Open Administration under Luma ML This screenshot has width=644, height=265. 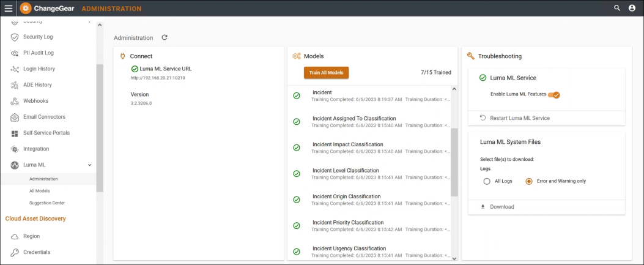(x=43, y=179)
